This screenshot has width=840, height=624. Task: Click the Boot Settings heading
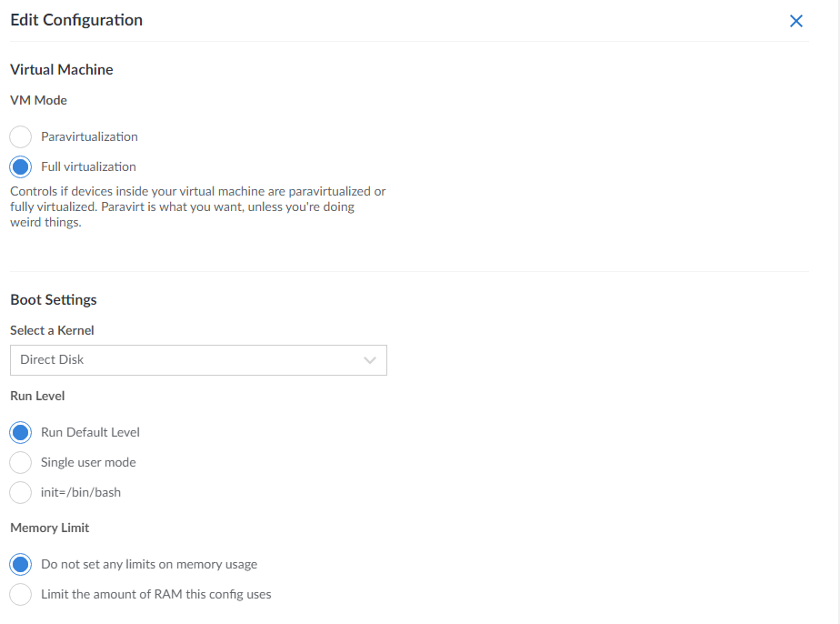54,300
